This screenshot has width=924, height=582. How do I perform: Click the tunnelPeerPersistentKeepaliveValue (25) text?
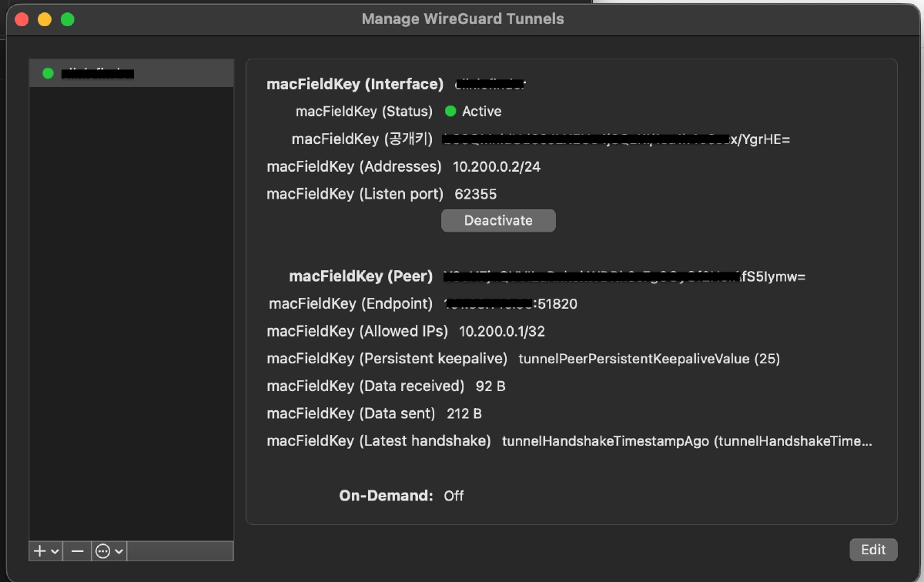coord(649,359)
